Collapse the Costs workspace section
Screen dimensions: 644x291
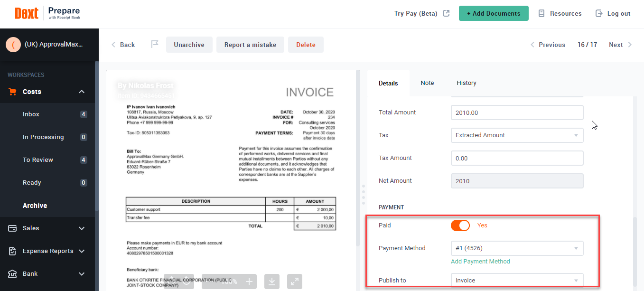82,92
